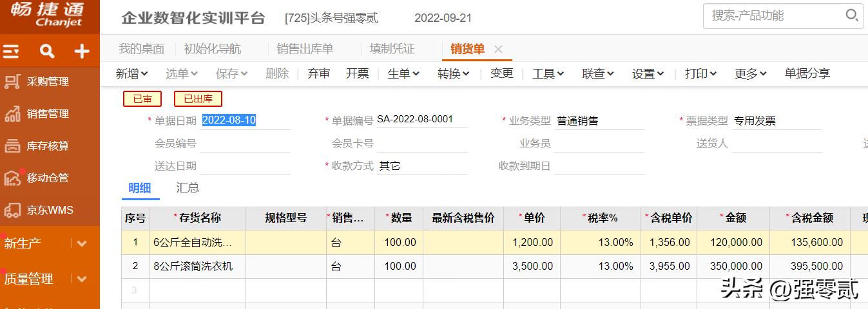This screenshot has width=868, height=309.
Task: Select row 8公斤滚筒洗衣机 item name cell
Action: click(x=197, y=267)
